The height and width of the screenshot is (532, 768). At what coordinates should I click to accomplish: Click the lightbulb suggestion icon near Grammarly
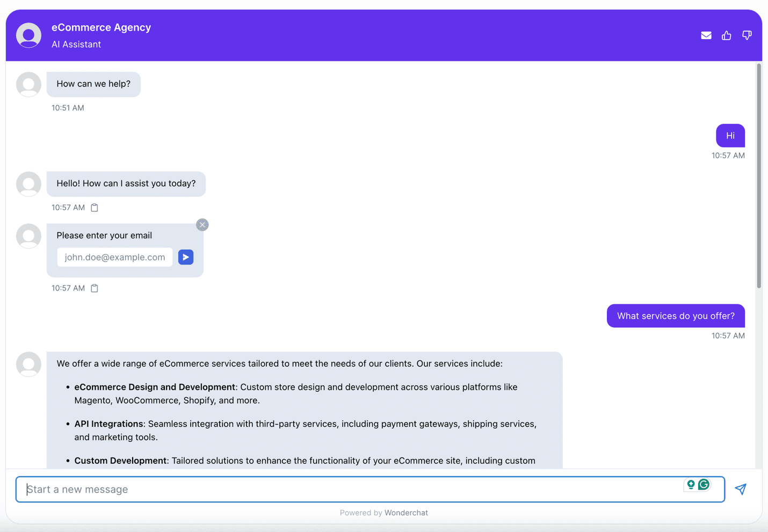pyautogui.click(x=691, y=484)
